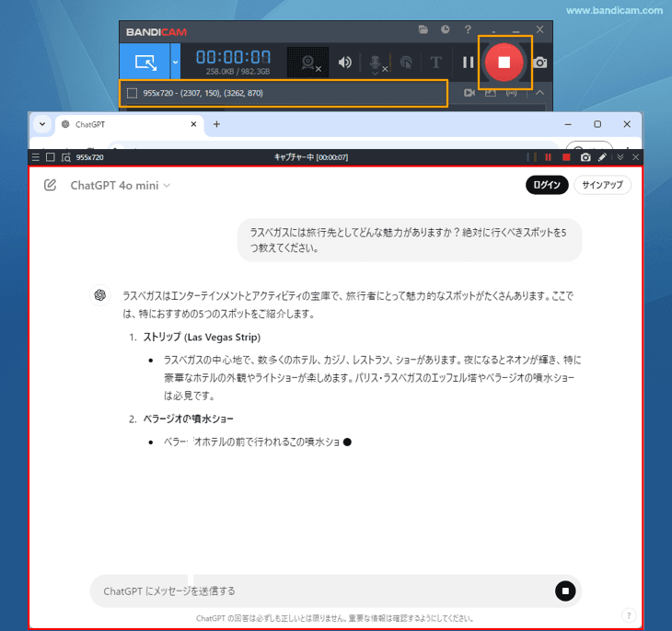Viewport: 672px width, 631px height.
Task: Click the キャプチャー中 status text
Action: [x=311, y=157]
